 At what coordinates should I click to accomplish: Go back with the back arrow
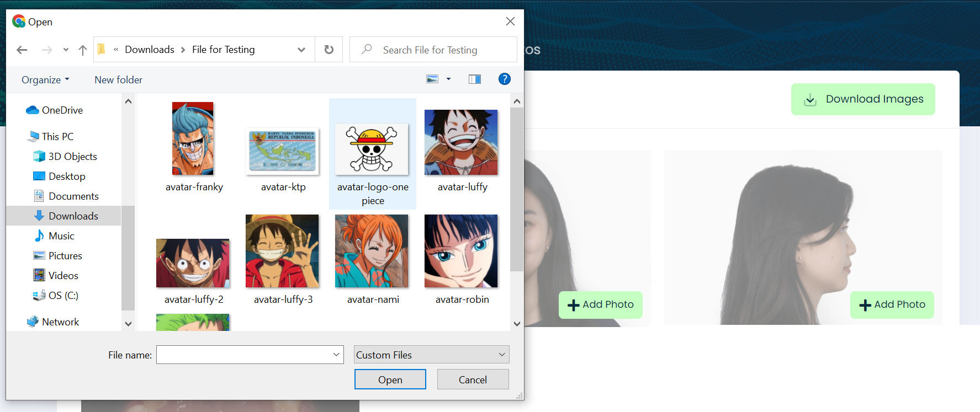[22, 50]
